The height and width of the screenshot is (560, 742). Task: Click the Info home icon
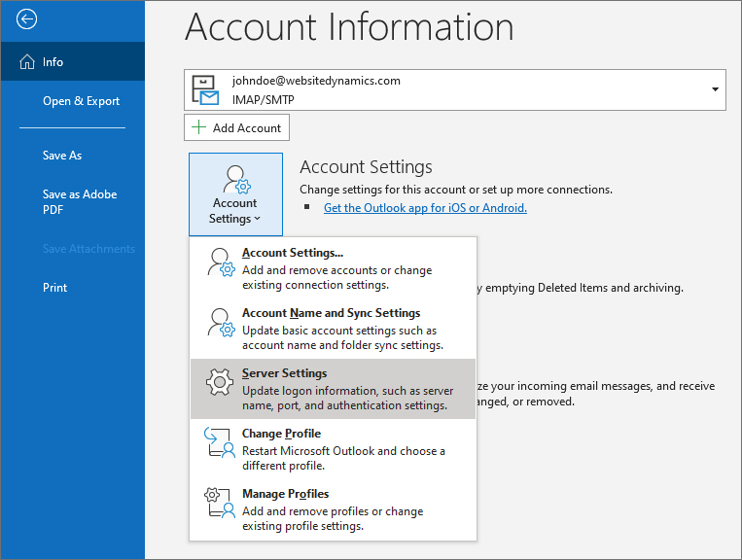coord(27,61)
